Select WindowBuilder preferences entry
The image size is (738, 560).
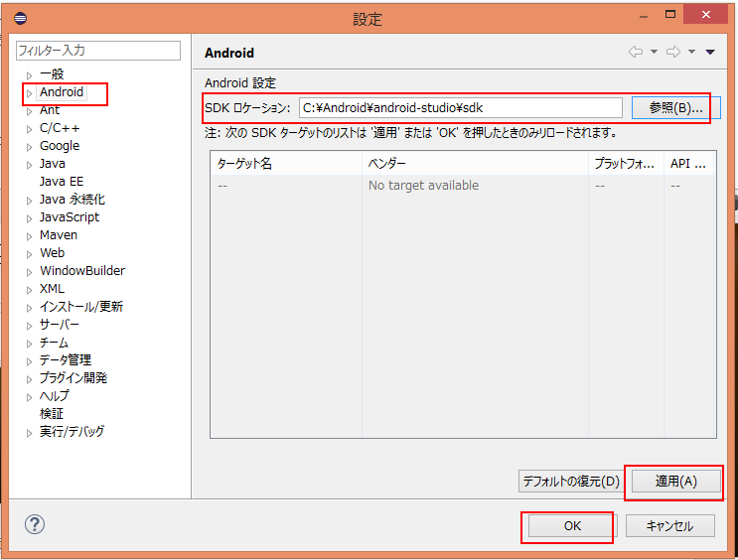82,271
